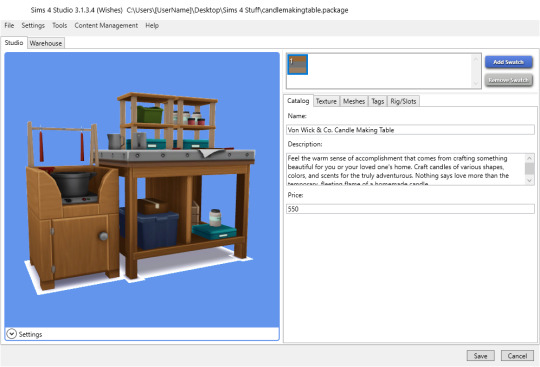Open the Meshes tab
Image resolution: width=540 pixels, height=367 pixels.
pyautogui.click(x=354, y=101)
